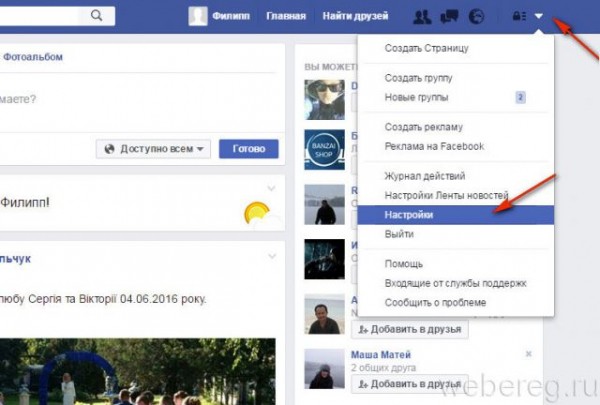
Task: Click the Фотоальбом tab link
Action: 33,57
